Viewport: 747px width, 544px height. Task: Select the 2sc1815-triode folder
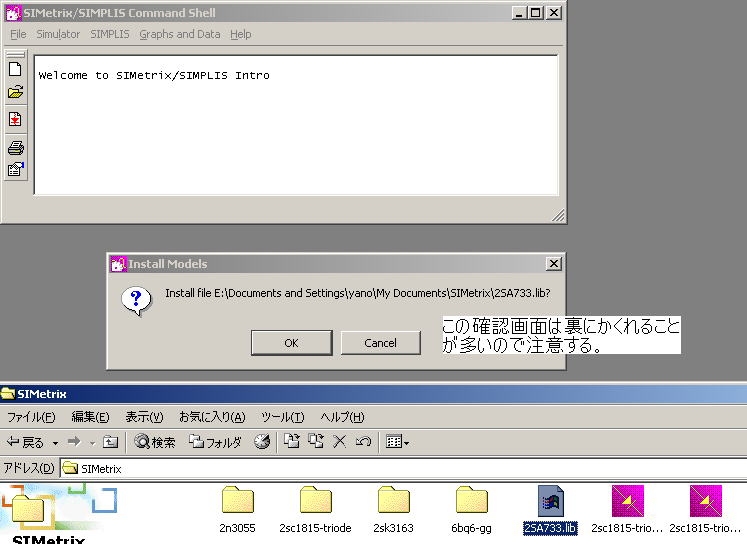pos(315,510)
